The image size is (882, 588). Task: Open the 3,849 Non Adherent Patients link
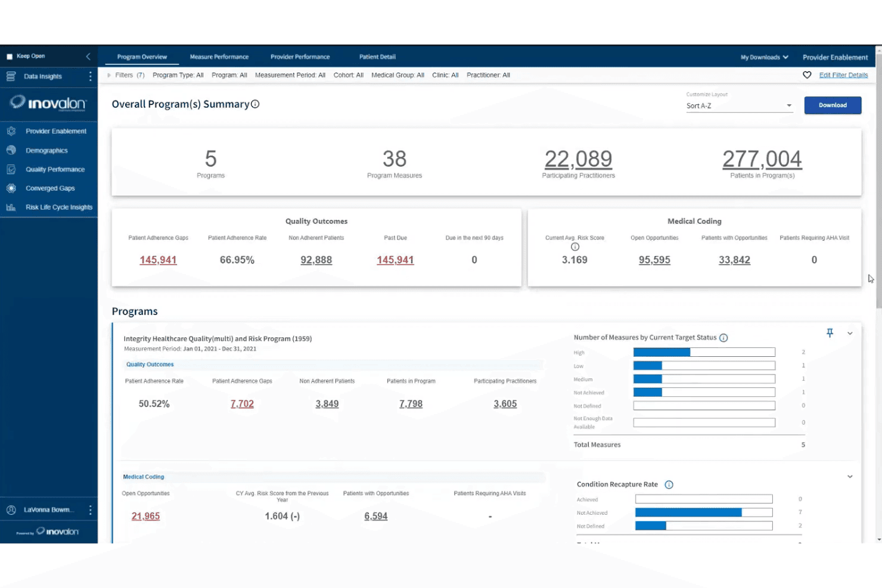coord(327,404)
